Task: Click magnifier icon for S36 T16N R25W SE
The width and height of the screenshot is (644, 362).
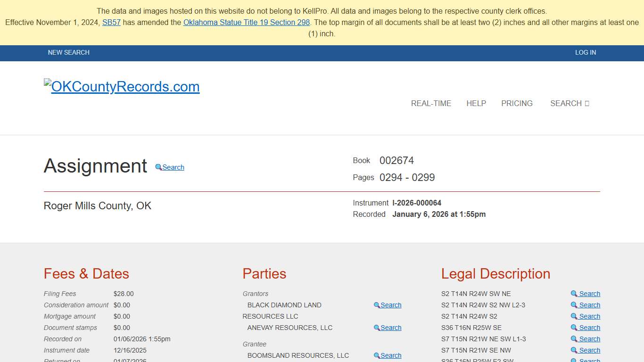Action: (x=574, y=328)
